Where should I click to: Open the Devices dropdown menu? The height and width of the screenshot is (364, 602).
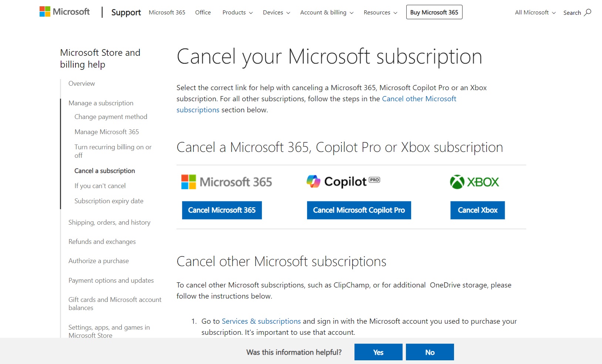276,13
